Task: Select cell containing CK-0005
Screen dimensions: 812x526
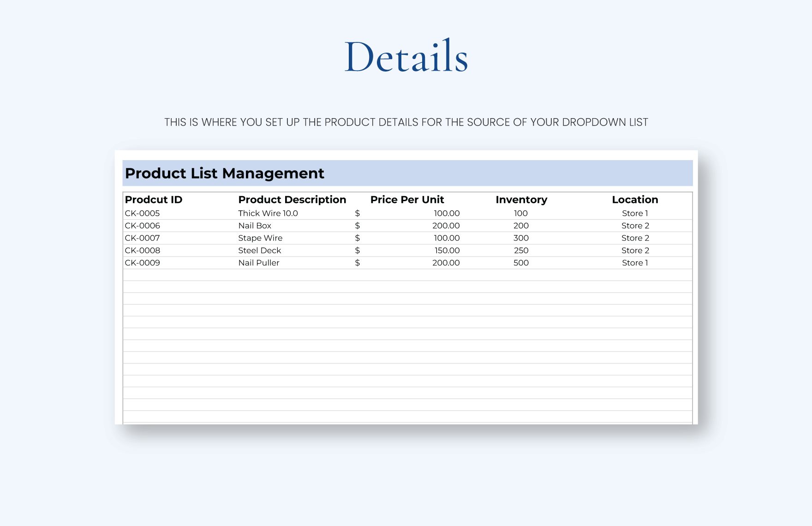Action: [x=143, y=213]
